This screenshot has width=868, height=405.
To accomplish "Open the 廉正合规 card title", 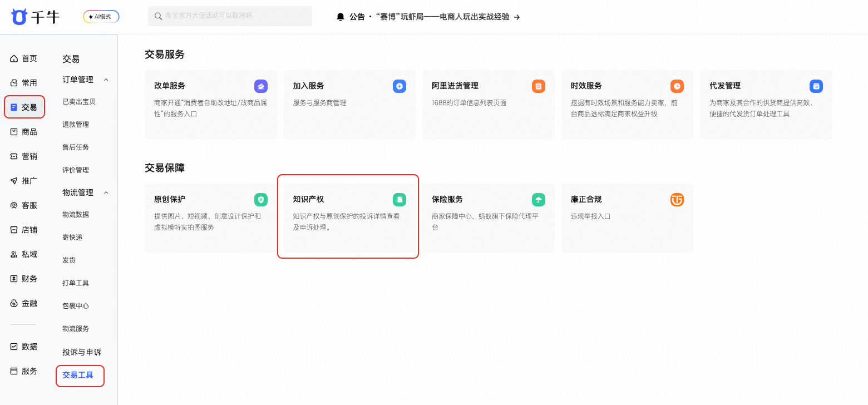I will click(586, 199).
